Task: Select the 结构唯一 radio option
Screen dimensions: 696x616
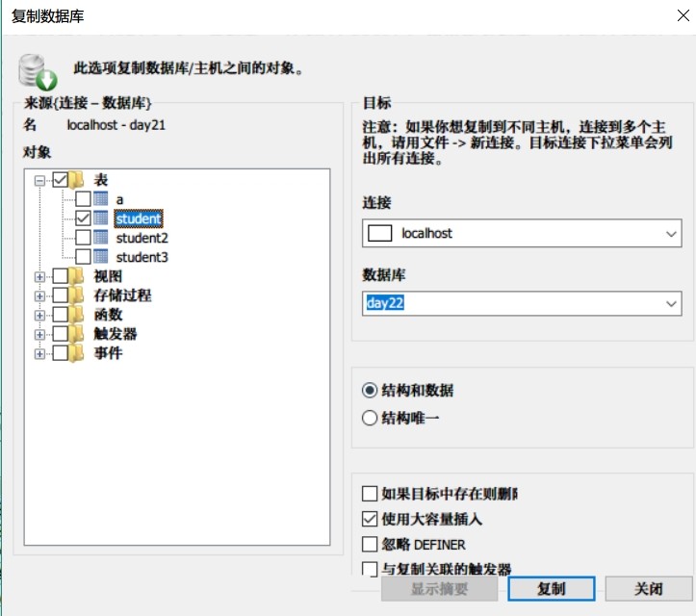Action: pyautogui.click(x=370, y=418)
